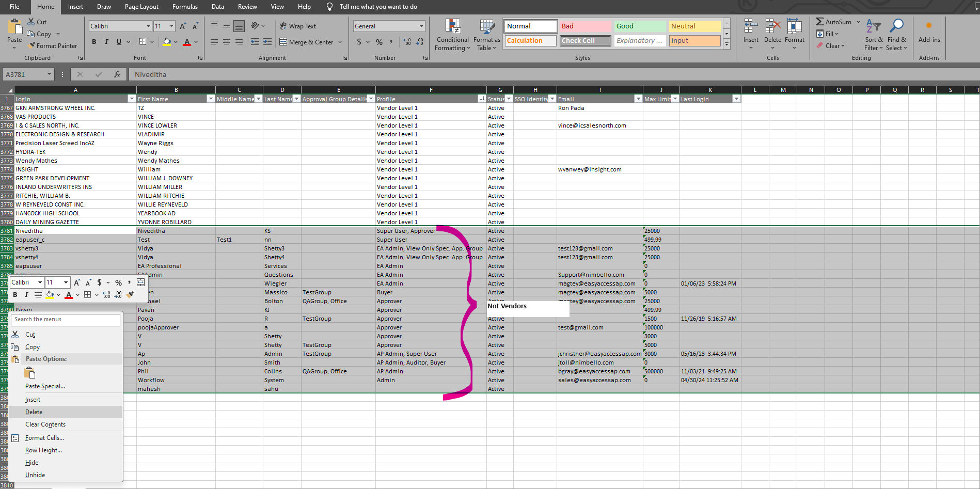The height and width of the screenshot is (489, 980).
Task: Click the Format Painter icon
Action: click(x=32, y=45)
